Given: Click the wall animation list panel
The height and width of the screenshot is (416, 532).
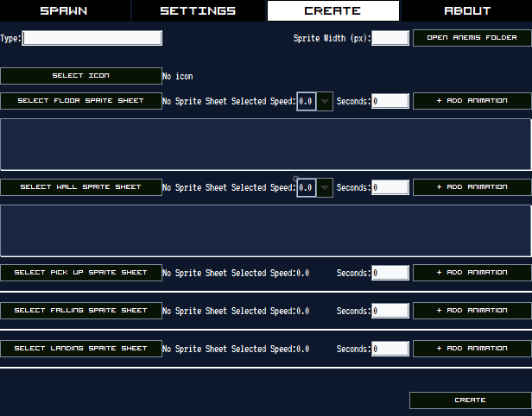Looking at the screenshot, I should pyautogui.click(x=266, y=230).
